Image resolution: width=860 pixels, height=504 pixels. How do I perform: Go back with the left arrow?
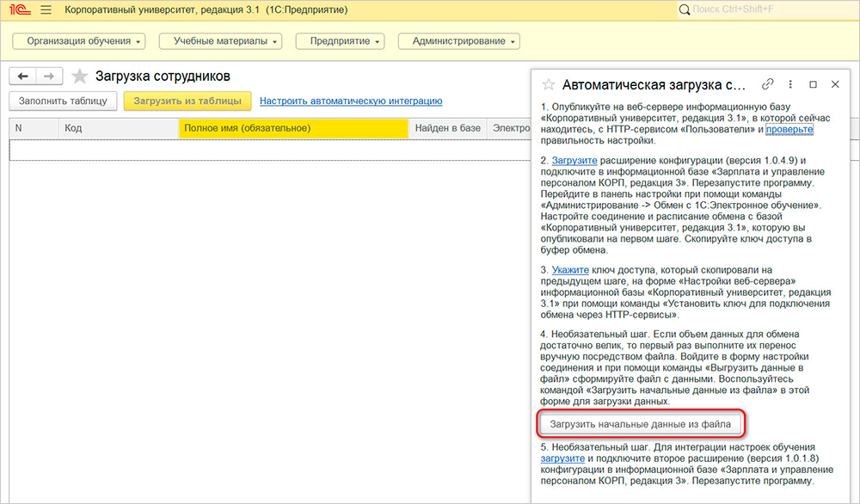click(22, 77)
